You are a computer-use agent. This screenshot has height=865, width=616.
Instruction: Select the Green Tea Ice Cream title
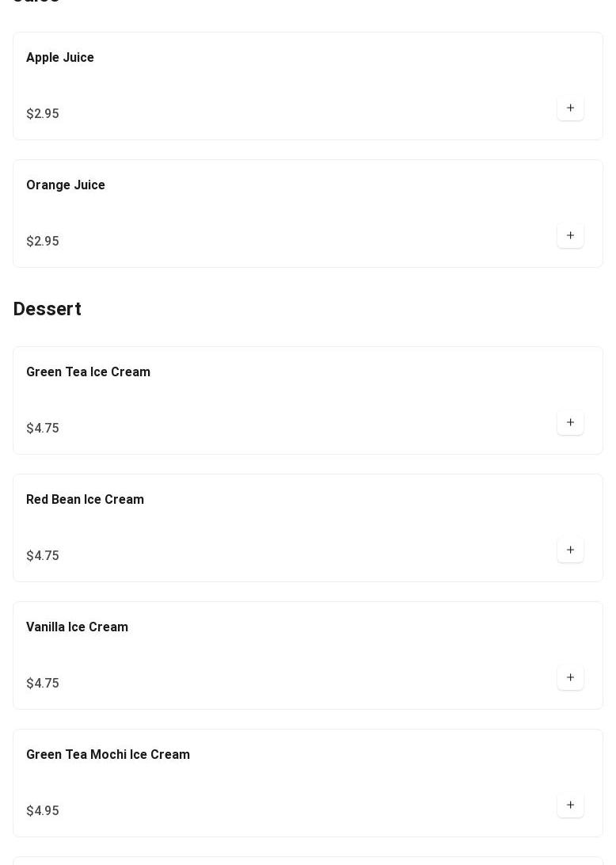(x=88, y=372)
